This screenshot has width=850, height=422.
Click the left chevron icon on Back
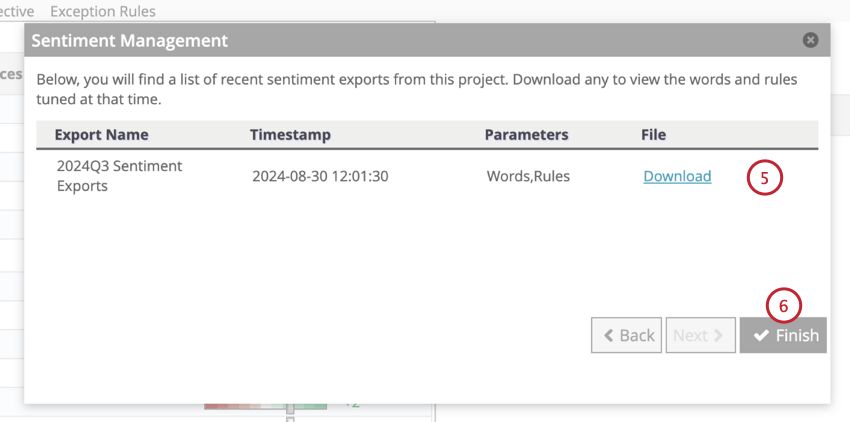point(608,336)
